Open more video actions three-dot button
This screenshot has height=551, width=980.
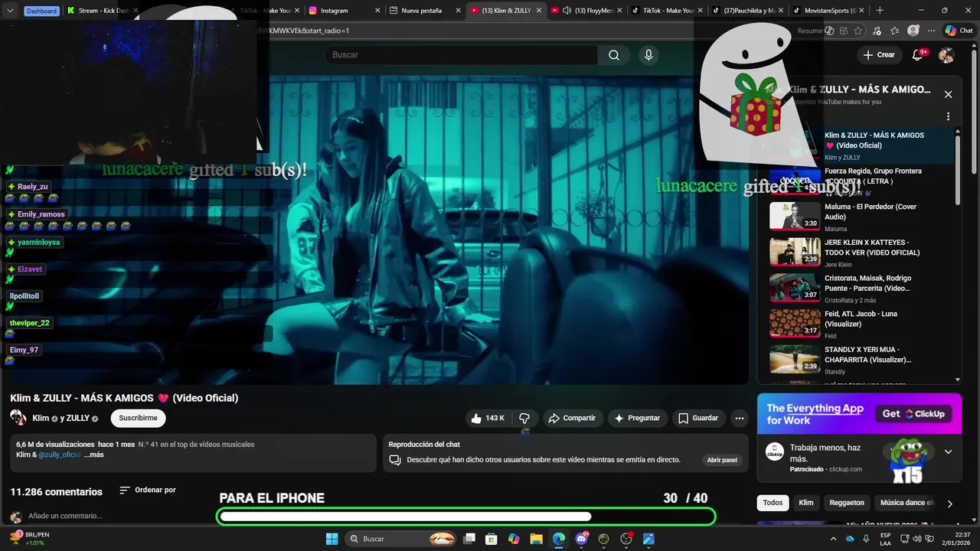pyautogui.click(x=739, y=418)
